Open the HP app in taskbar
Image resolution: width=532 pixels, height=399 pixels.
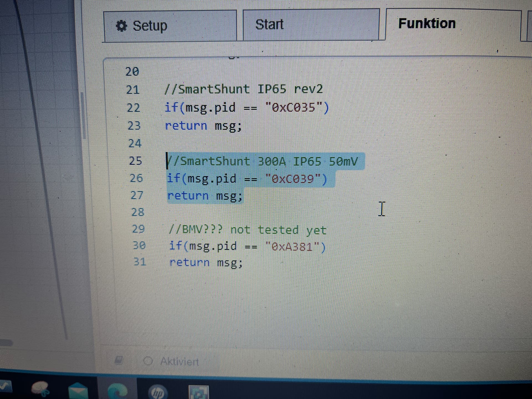coord(157,392)
